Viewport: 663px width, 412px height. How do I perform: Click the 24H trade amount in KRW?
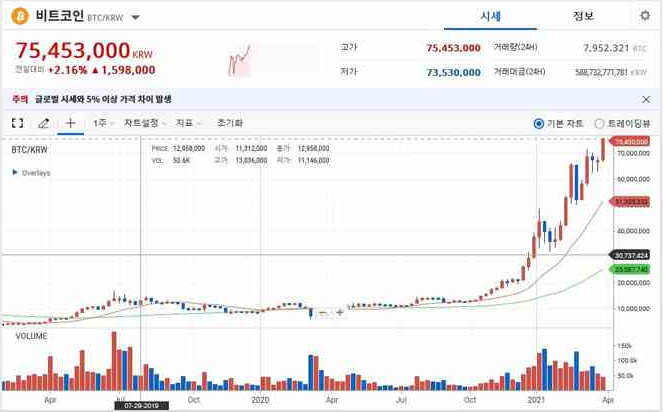click(611, 72)
